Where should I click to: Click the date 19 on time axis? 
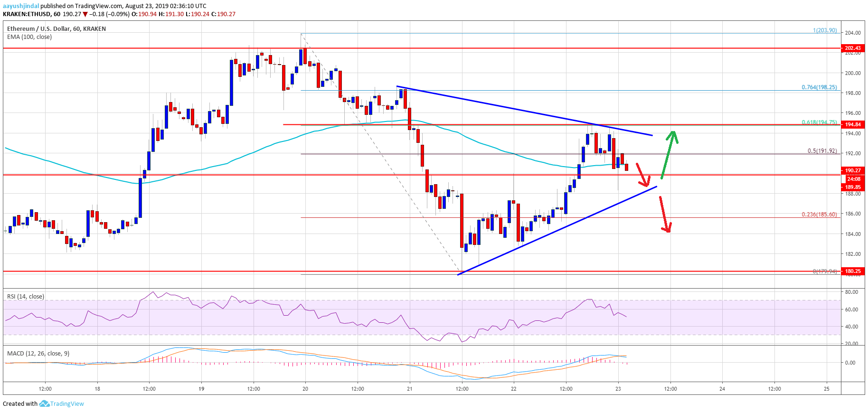tap(201, 389)
